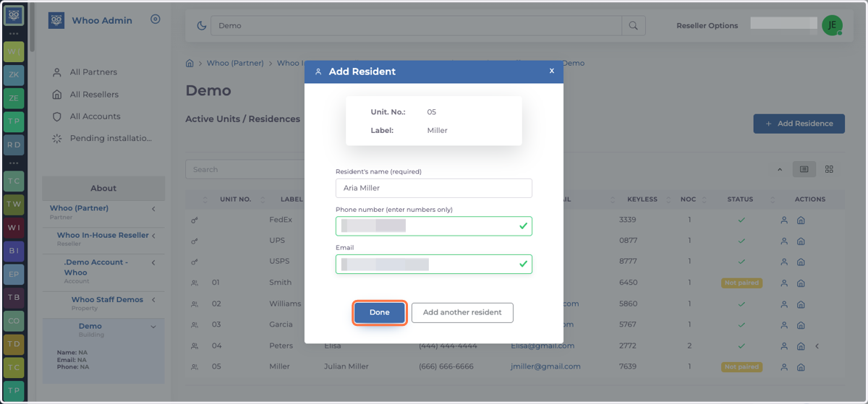This screenshot has width=868, height=404.
Task: Click the About panel header
Action: pyautogui.click(x=103, y=188)
